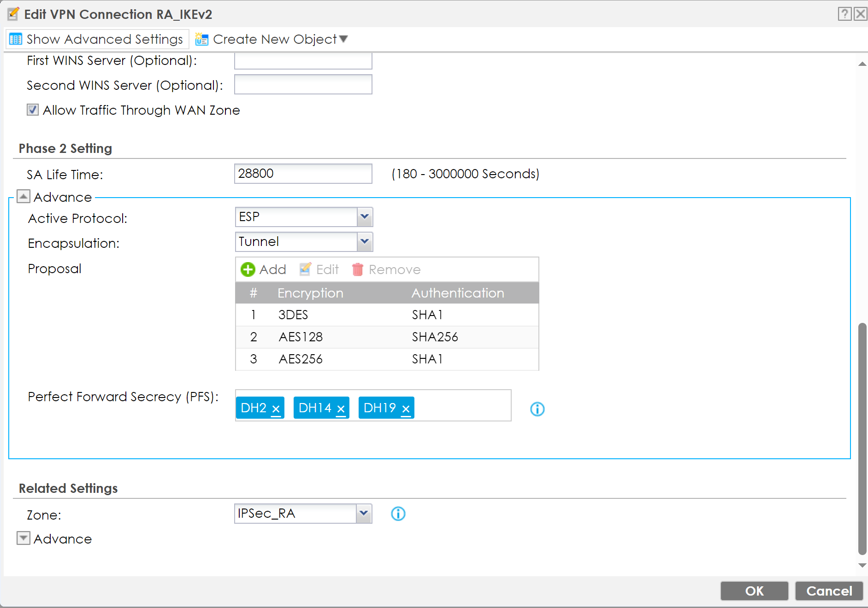Screen dimensions: 868x608
Task: Click the First WINS Server field
Action: (x=303, y=60)
